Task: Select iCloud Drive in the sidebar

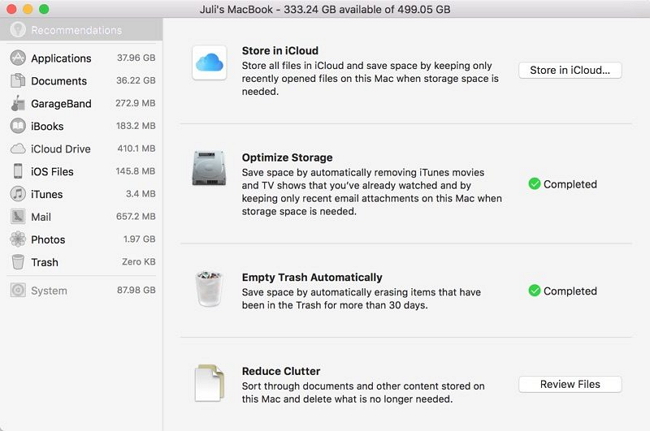Action: [81, 148]
